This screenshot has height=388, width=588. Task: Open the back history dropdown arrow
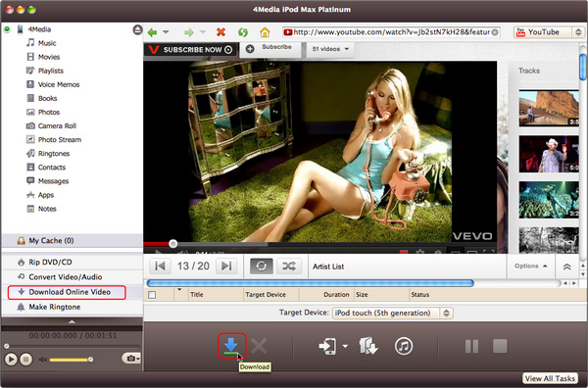[x=166, y=32]
